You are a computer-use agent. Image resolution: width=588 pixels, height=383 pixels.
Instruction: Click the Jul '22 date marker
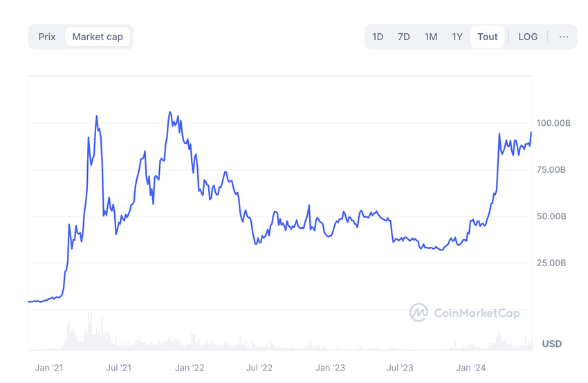click(x=259, y=368)
